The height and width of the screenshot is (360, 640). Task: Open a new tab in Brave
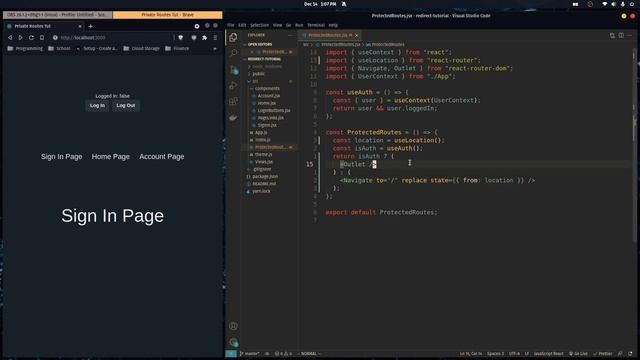pyautogui.click(x=90, y=26)
